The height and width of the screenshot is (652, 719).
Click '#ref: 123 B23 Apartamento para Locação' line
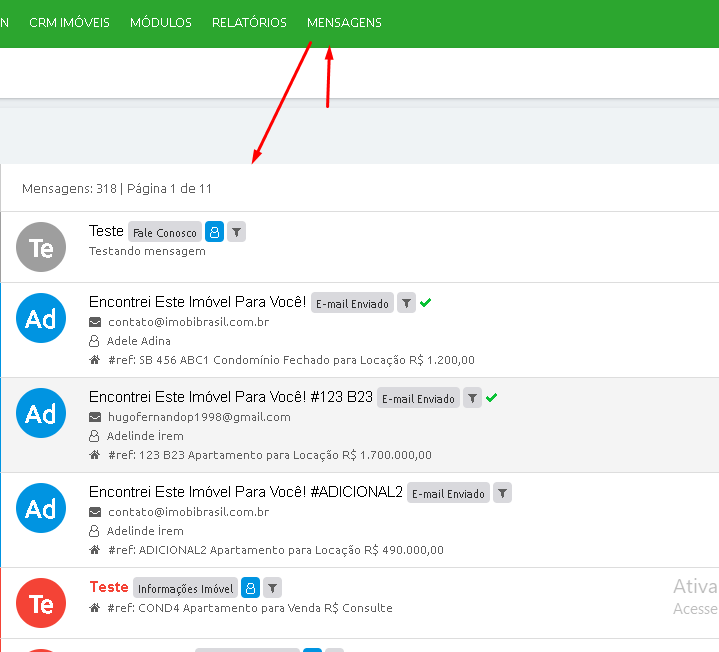pyautogui.click(x=270, y=455)
